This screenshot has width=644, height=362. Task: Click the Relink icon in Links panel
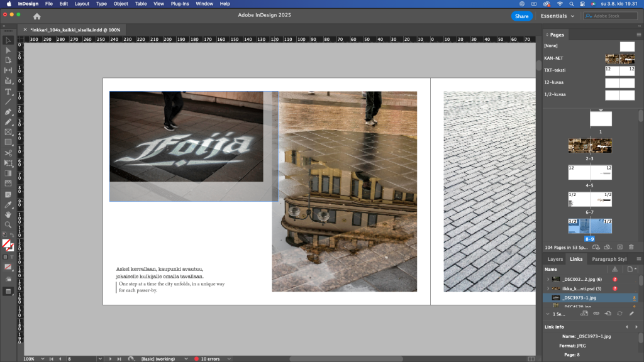[x=596, y=314]
